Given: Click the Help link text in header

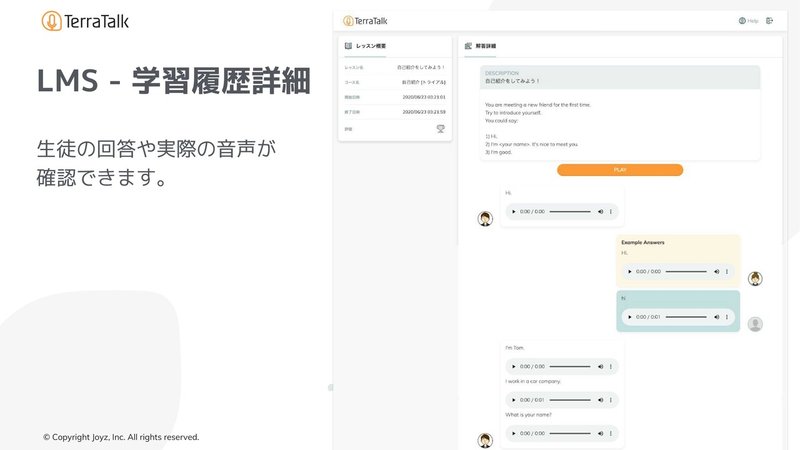Looking at the screenshot, I should (753, 21).
